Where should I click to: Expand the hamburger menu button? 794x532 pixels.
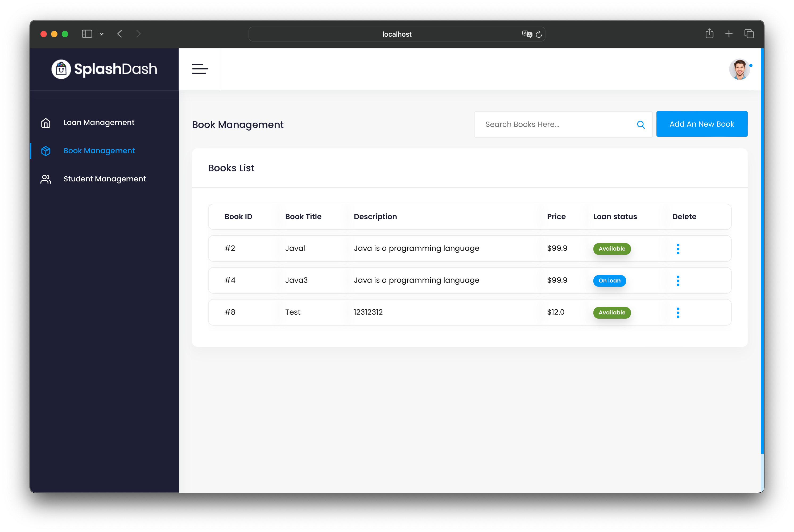[x=200, y=69]
